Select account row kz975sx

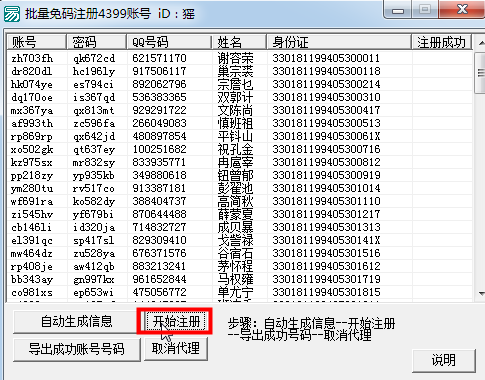(x=239, y=162)
